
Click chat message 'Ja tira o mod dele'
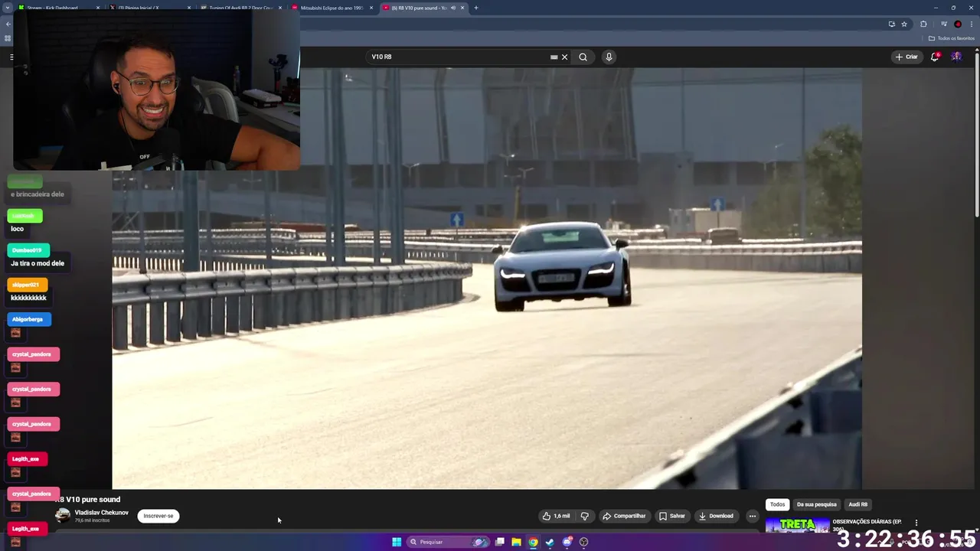[38, 263]
